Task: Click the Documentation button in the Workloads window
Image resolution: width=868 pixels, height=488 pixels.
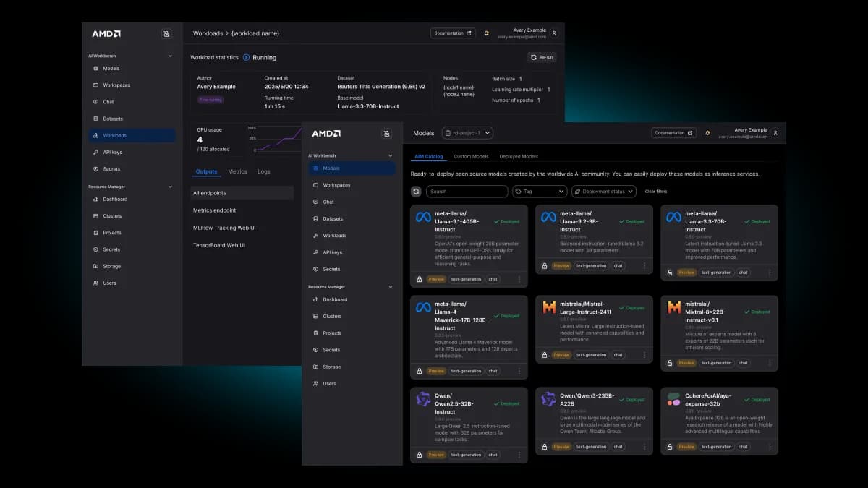Action: (x=453, y=33)
